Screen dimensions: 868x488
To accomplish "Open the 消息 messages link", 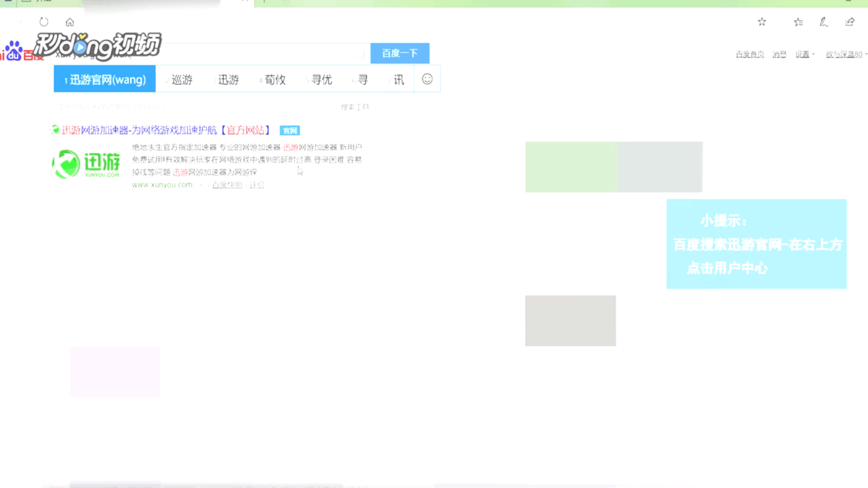I will [779, 54].
